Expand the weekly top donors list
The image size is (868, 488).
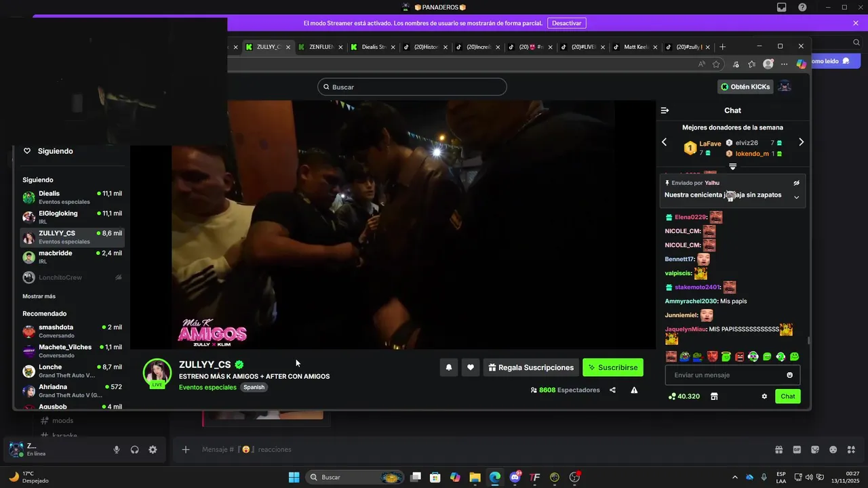(732, 167)
